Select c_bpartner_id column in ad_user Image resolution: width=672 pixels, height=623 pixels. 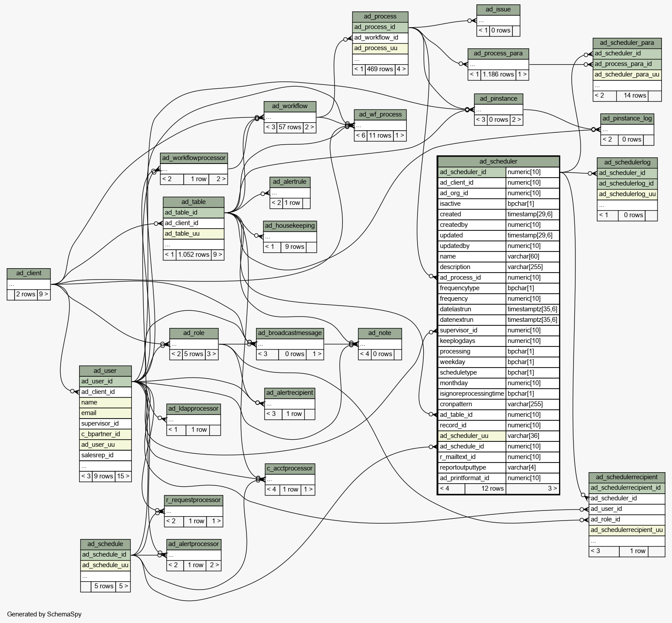tap(105, 434)
